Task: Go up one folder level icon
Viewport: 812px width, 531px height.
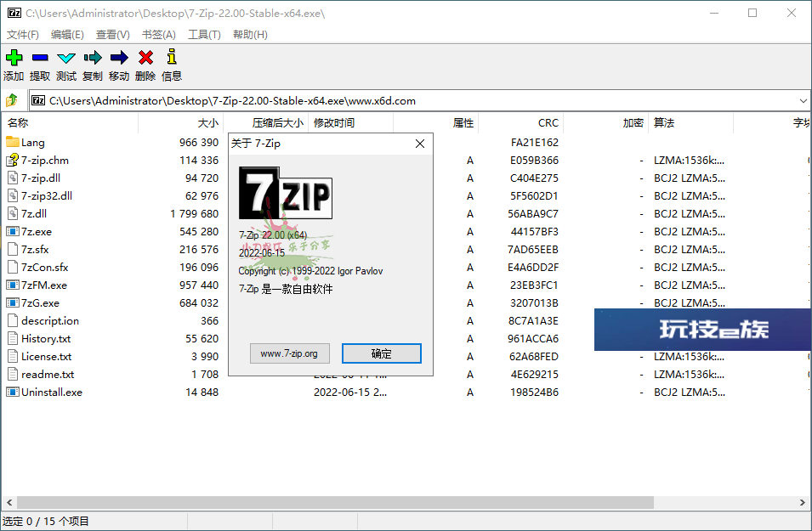Action: [x=12, y=100]
